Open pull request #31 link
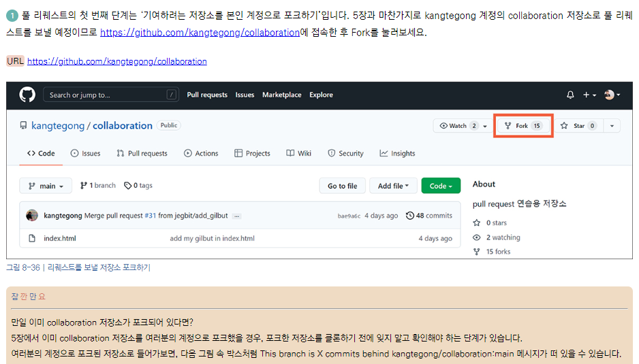639x364 pixels. tap(151, 216)
